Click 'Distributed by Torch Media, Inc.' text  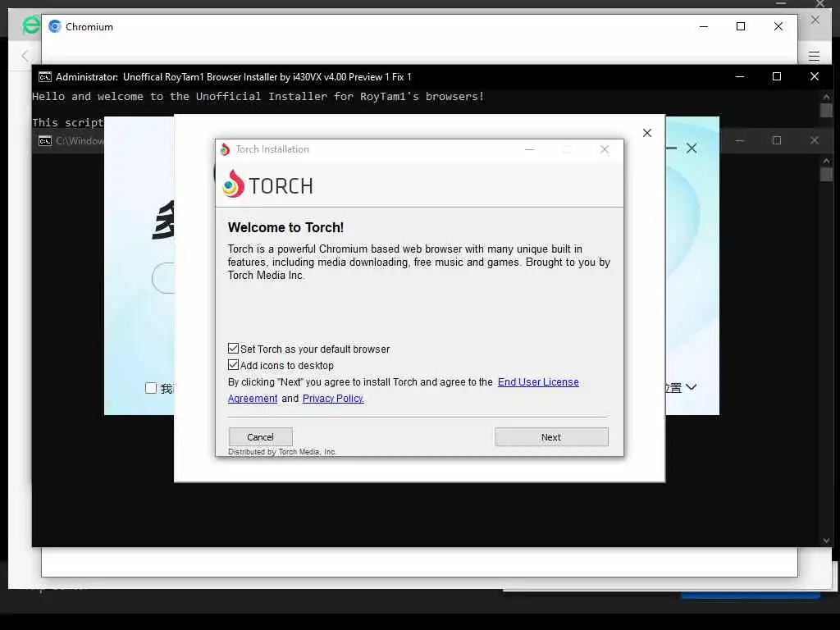(x=282, y=452)
